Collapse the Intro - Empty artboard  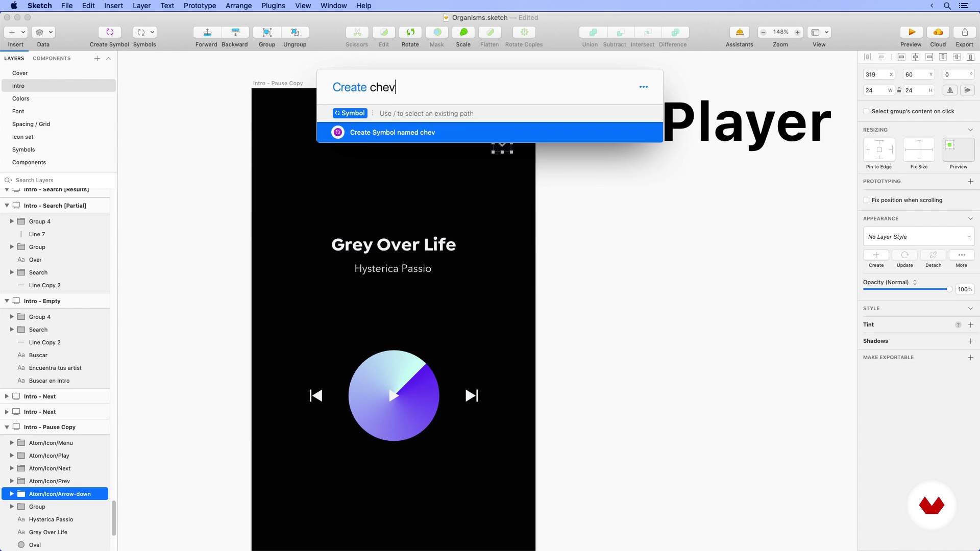(x=7, y=301)
